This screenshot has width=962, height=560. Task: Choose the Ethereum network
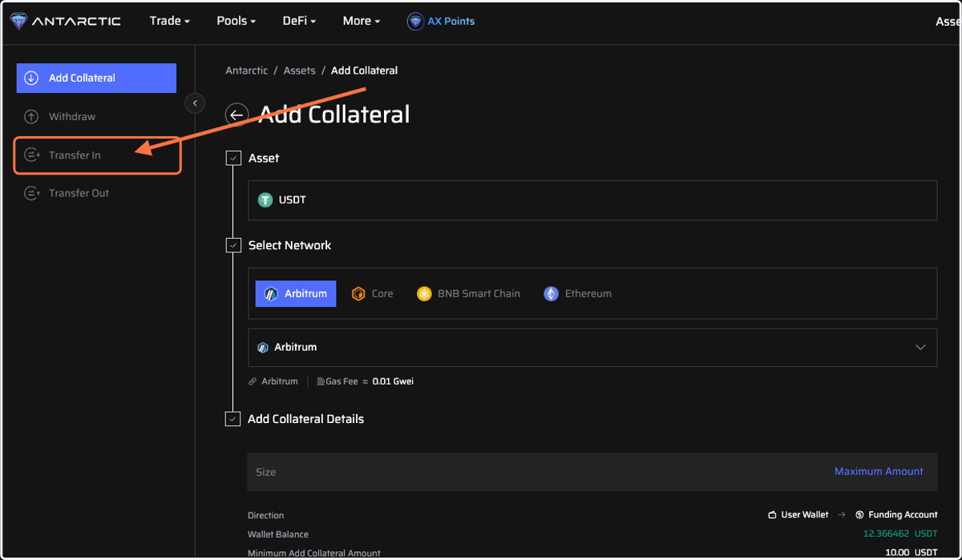(x=577, y=294)
